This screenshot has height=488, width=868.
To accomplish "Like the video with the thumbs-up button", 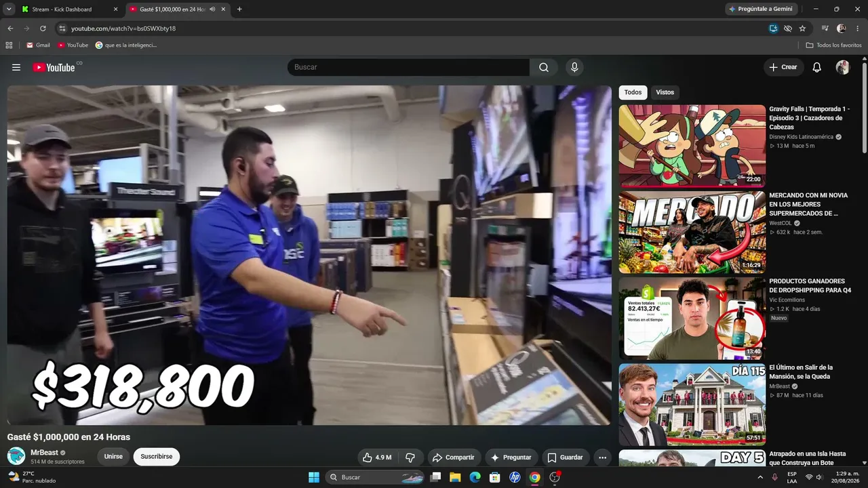I will click(377, 457).
